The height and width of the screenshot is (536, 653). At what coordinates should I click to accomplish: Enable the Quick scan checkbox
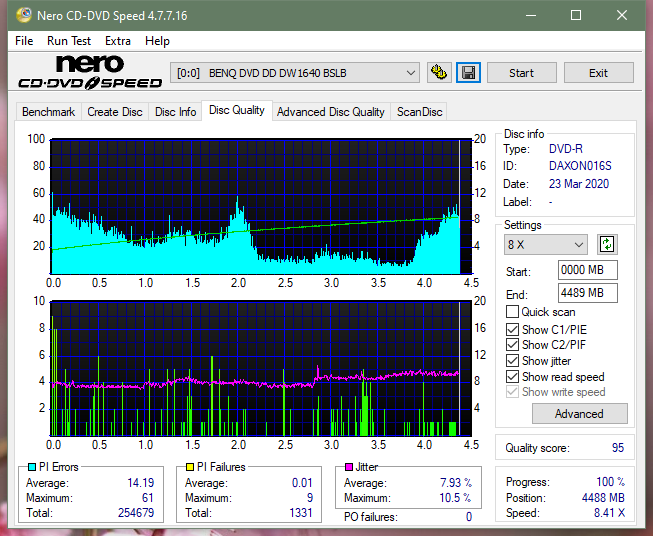(x=512, y=312)
